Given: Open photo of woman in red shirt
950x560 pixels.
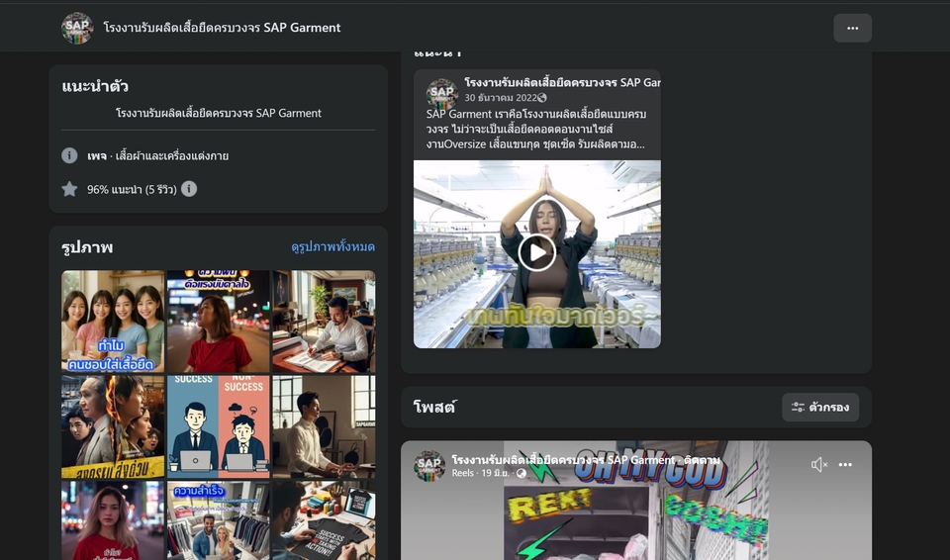Looking at the screenshot, I should pyautogui.click(x=218, y=322).
